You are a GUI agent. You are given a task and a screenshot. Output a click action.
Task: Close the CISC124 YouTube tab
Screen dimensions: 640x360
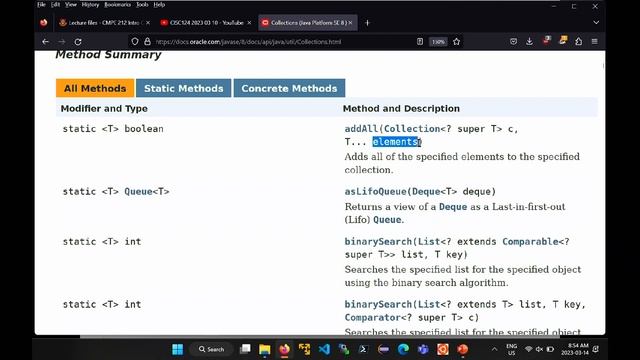click(249, 23)
